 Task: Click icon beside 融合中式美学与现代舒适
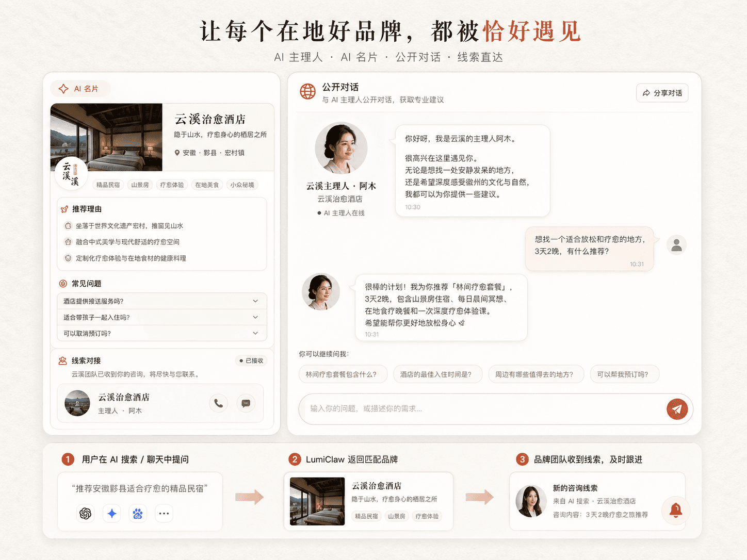pos(68,241)
